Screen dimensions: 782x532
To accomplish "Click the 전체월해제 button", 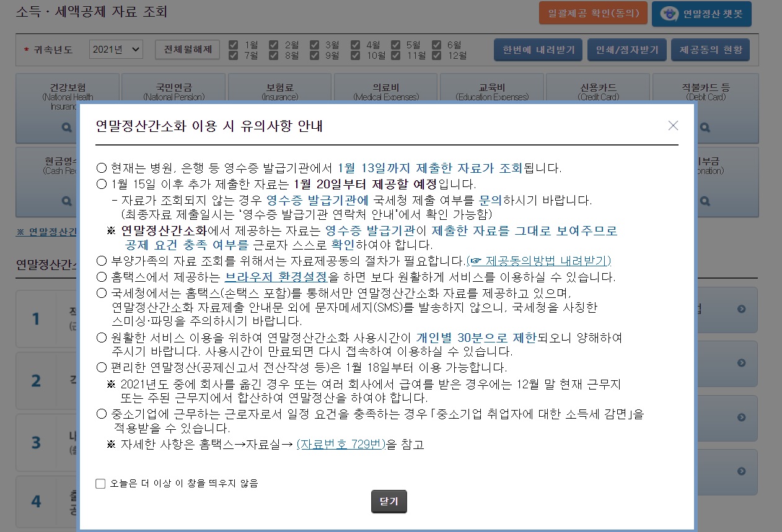I will 187,50.
